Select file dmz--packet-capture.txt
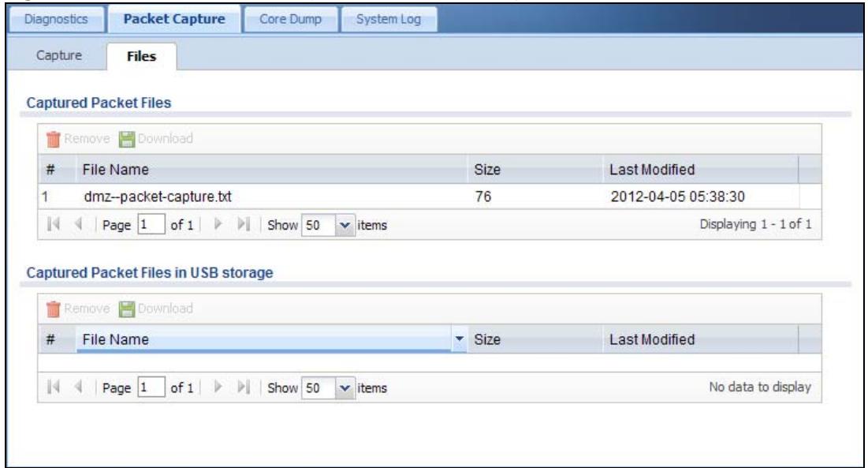Viewport: 868px width, 468px height. click(x=158, y=197)
